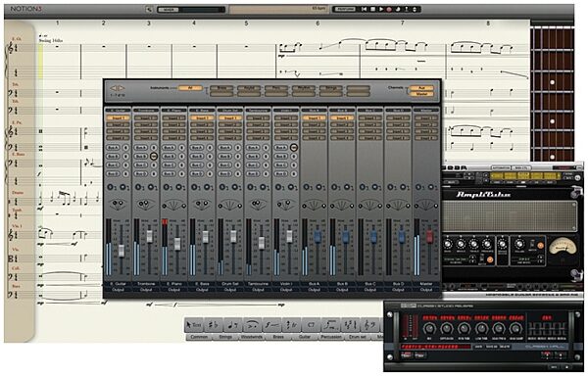Click the mixer page left arrow

[x=114, y=88]
